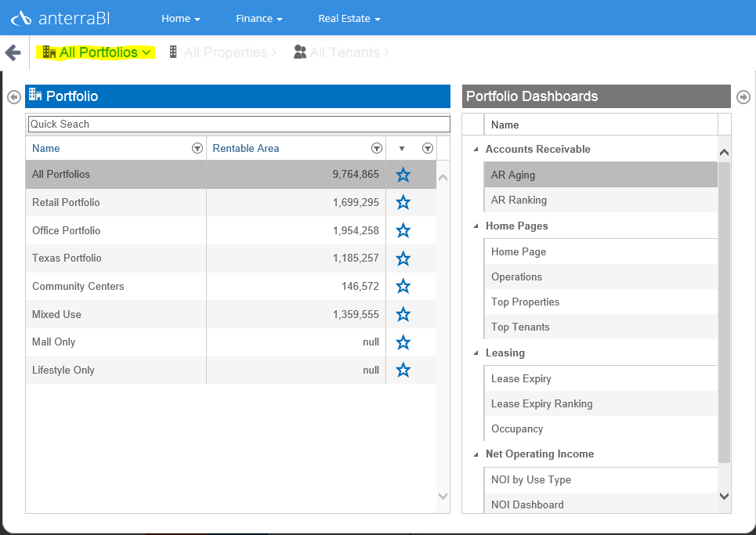Click the 146,572 rentable area value
The image size is (756, 535).
(360, 286)
